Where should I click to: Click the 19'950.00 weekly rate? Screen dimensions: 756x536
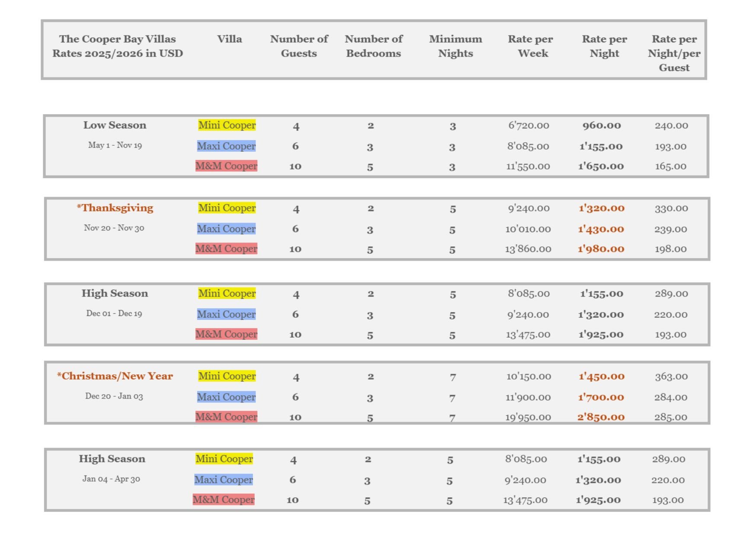pyautogui.click(x=528, y=417)
